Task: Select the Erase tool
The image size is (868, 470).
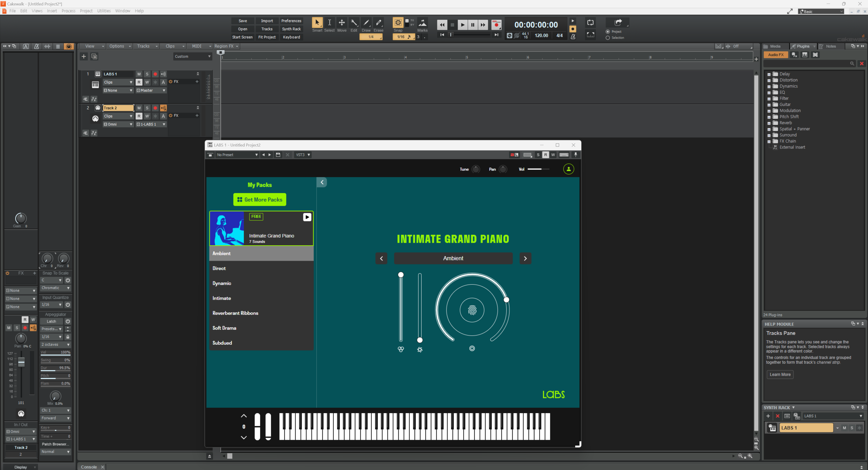Action: [x=378, y=23]
